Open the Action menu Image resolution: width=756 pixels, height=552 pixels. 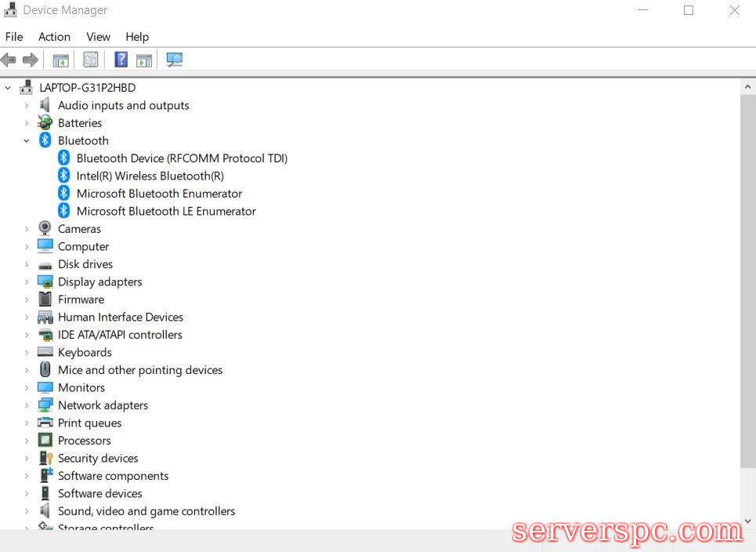(54, 37)
